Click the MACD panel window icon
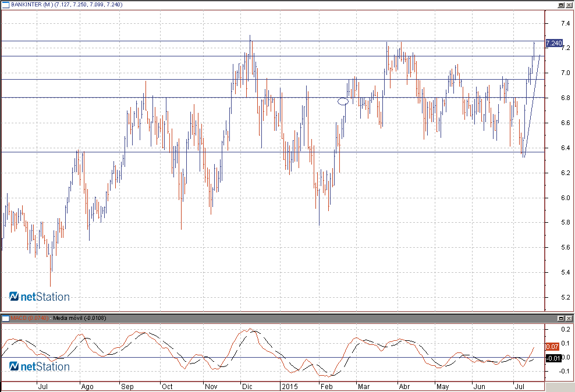 point(5,318)
